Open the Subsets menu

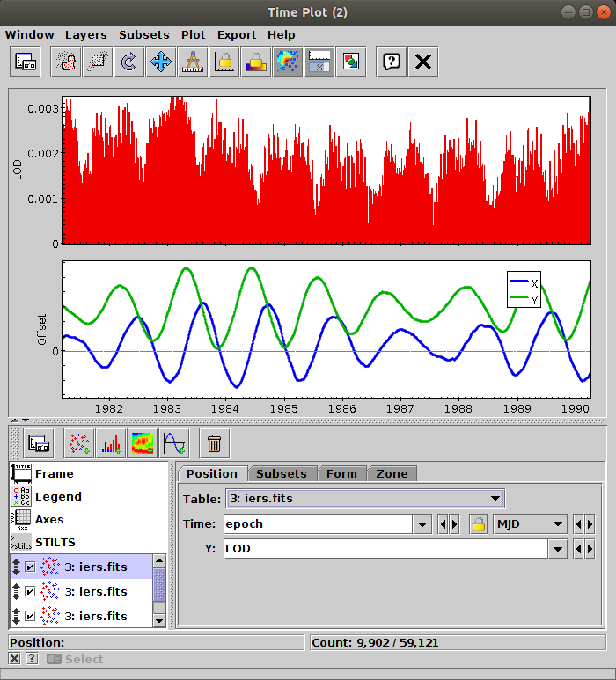pyautogui.click(x=143, y=35)
